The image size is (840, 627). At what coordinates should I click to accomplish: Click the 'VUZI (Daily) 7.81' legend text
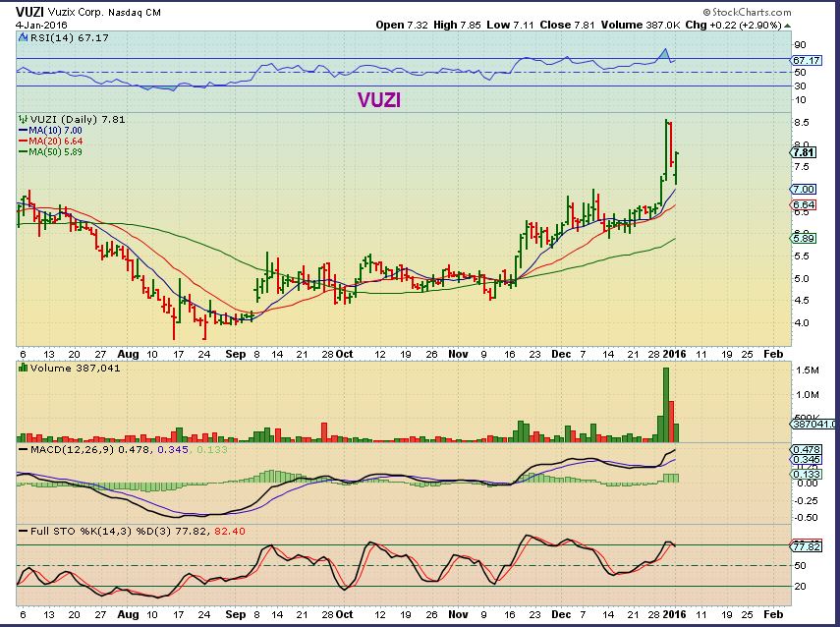(x=78, y=120)
